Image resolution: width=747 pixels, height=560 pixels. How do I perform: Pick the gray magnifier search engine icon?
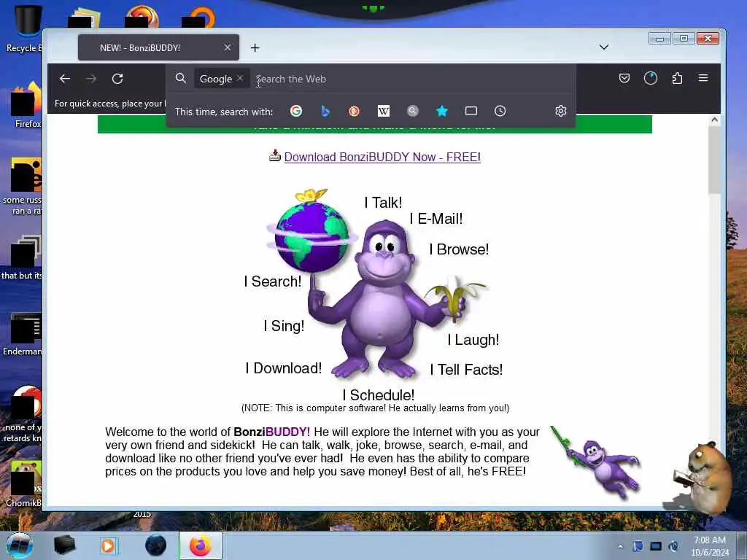413,111
